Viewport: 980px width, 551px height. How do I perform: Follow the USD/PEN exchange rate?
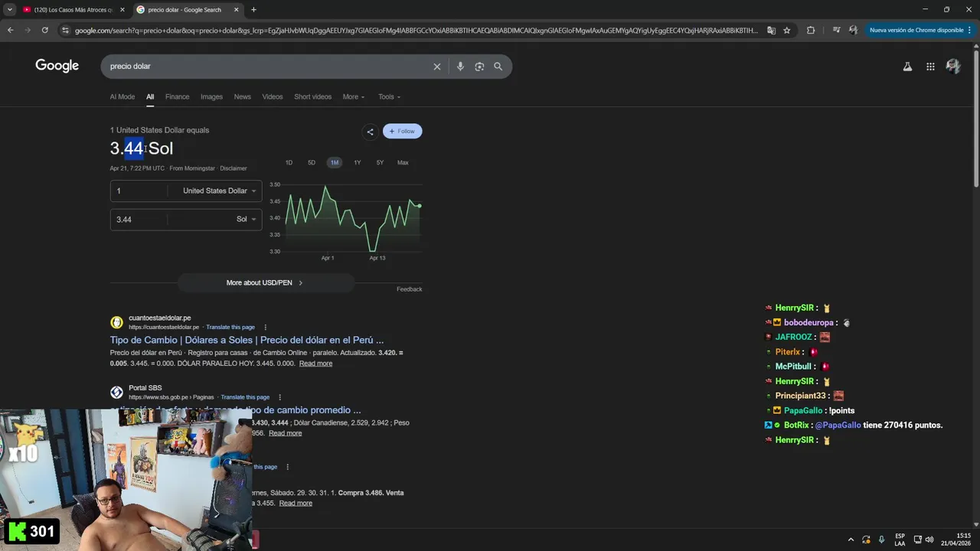click(x=402, y=131)
